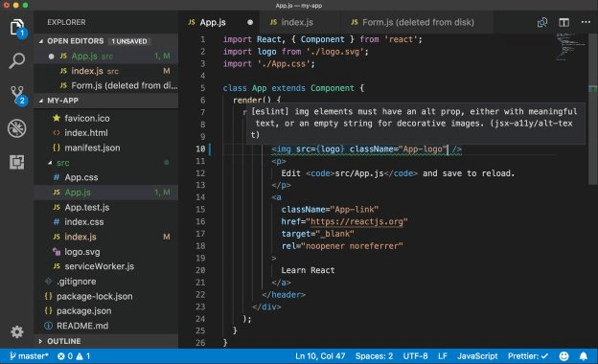Open the Debug view icon
Screen dimensions: 598x364
(x=17, y=128)
